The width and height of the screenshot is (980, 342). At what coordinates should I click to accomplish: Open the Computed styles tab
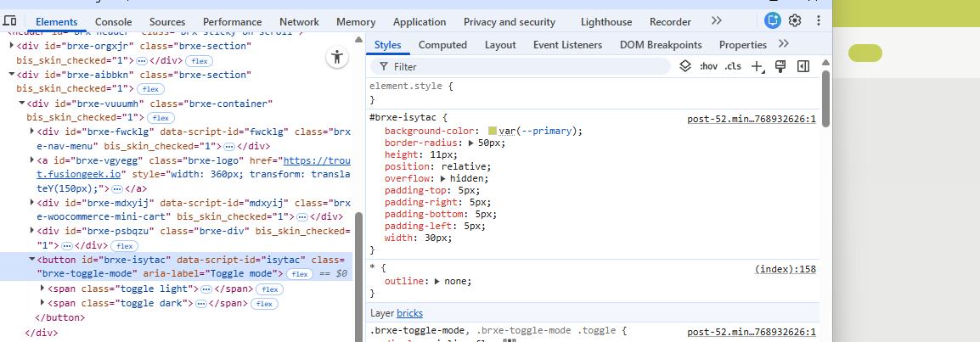(442, 45)
